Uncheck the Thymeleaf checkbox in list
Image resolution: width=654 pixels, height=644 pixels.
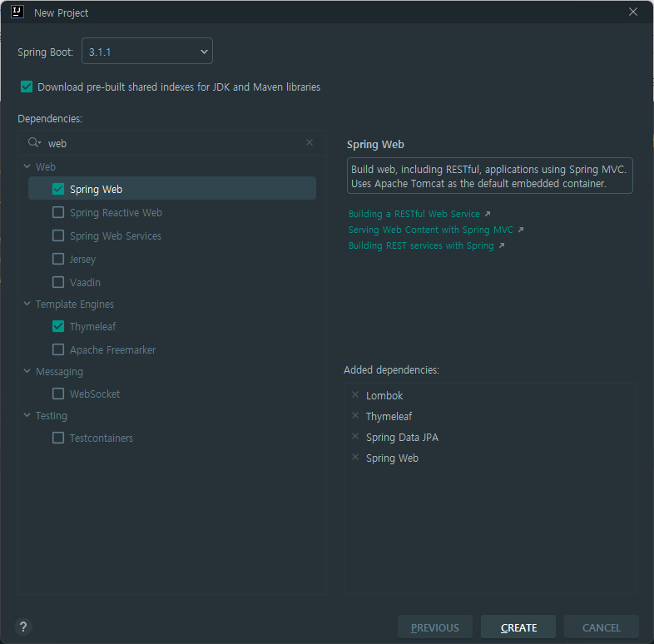click(x=58, y=326)
